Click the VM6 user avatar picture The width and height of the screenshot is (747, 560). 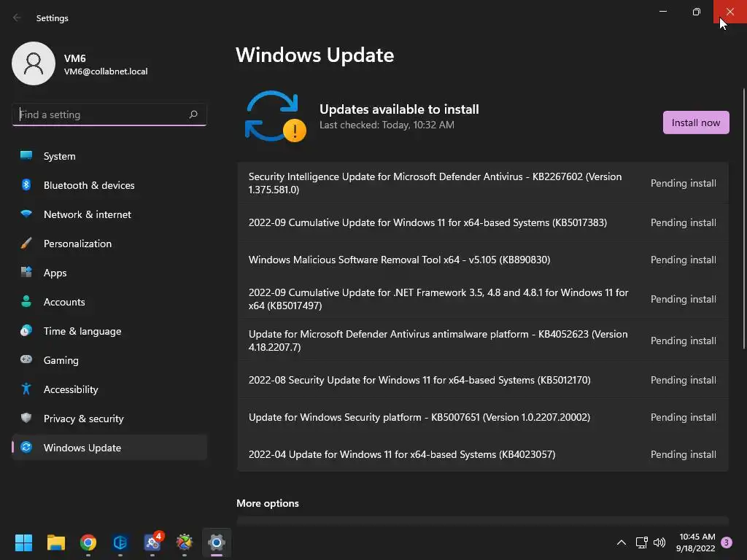[34, 63]
